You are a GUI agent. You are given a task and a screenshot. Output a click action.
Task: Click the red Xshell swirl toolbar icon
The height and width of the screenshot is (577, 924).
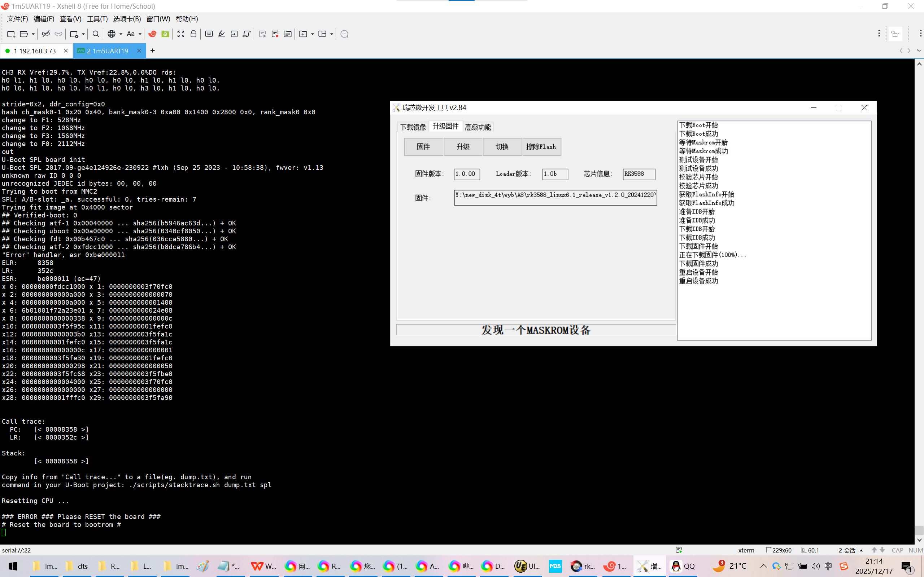click(152, 34)
